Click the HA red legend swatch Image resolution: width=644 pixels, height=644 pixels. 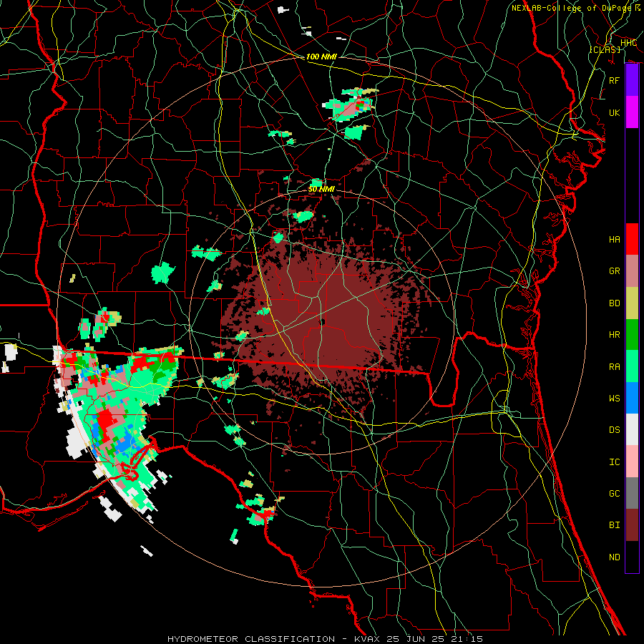(x=632, y=239)
